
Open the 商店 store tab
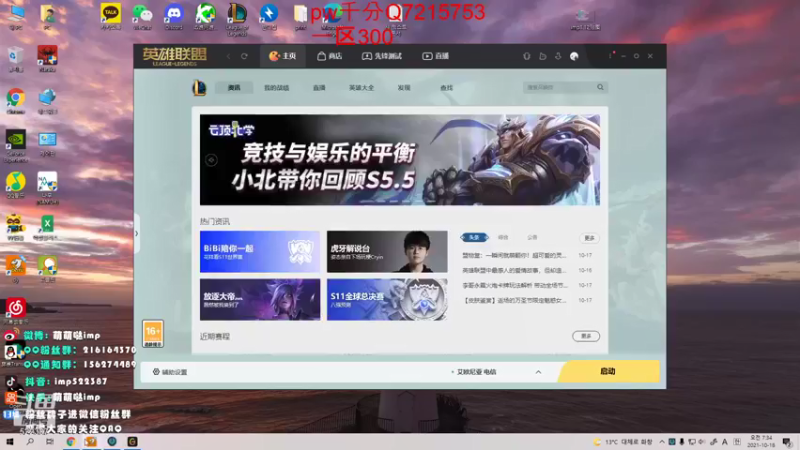point(330,56)
